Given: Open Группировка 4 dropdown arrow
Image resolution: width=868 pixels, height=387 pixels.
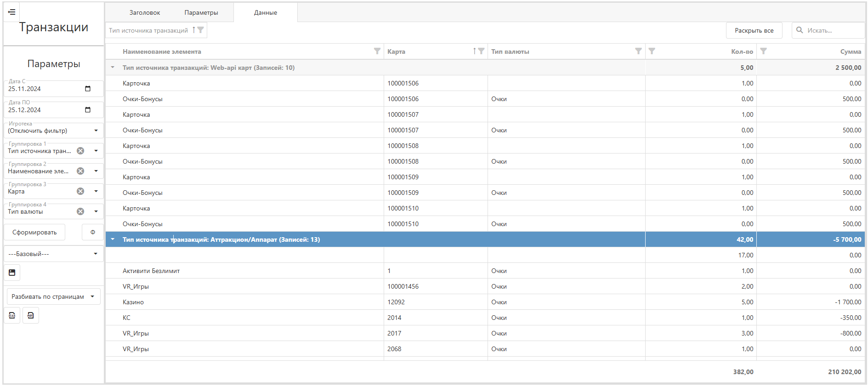Looking at the screenshot, I should (96, 211).
